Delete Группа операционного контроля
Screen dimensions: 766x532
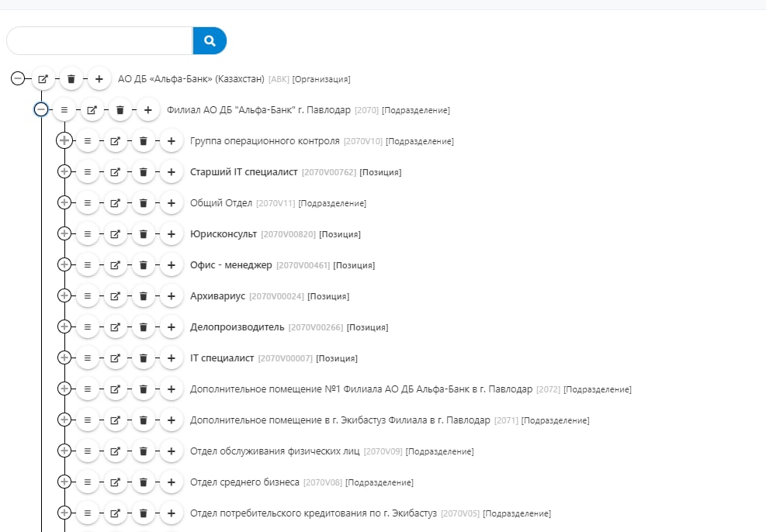[x=143, y=141]
